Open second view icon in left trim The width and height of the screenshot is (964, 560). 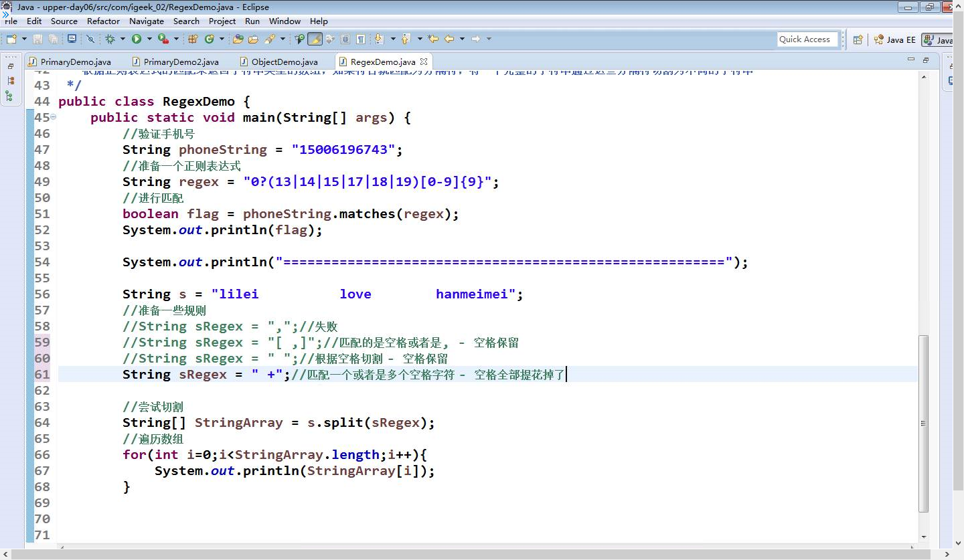click(x=10, y=80)
